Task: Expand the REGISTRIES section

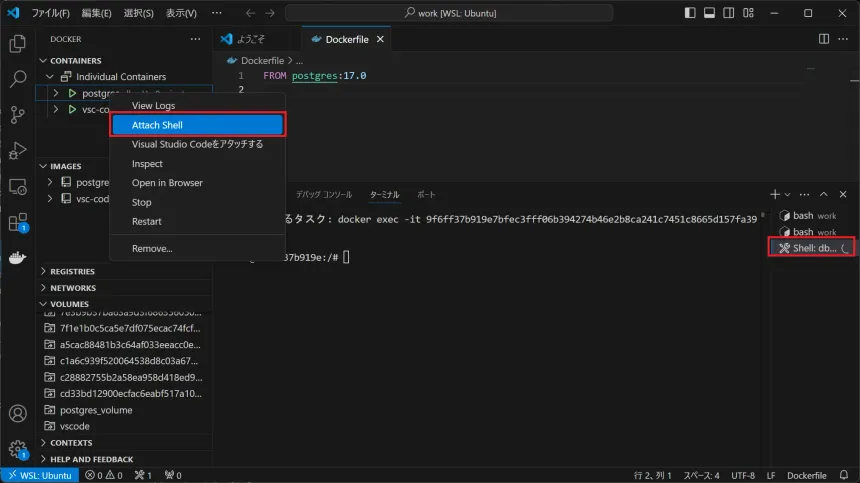Action: (73, 271)
